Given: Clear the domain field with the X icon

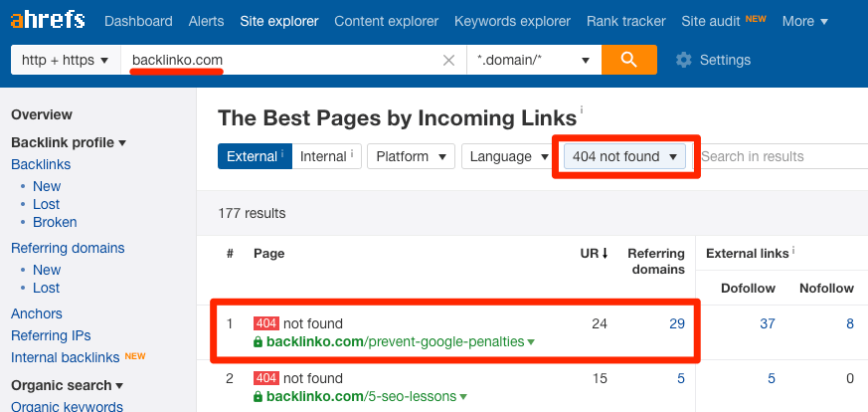Looking at the screenshot, I should [x=448, y=60].
